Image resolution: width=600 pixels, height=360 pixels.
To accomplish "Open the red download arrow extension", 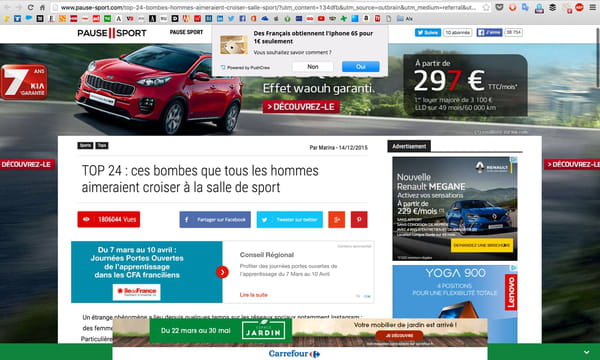I will pos(513,7).
